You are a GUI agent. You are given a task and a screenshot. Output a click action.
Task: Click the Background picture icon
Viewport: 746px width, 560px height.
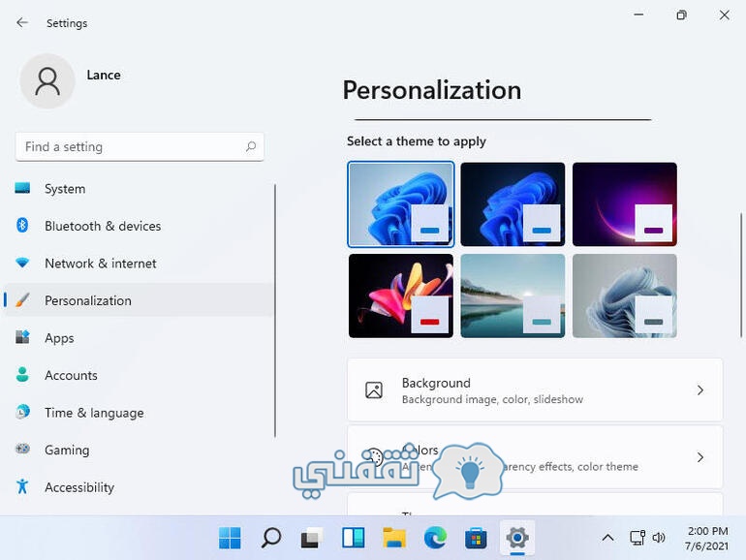pyautogui.click(x=373, y=389)
